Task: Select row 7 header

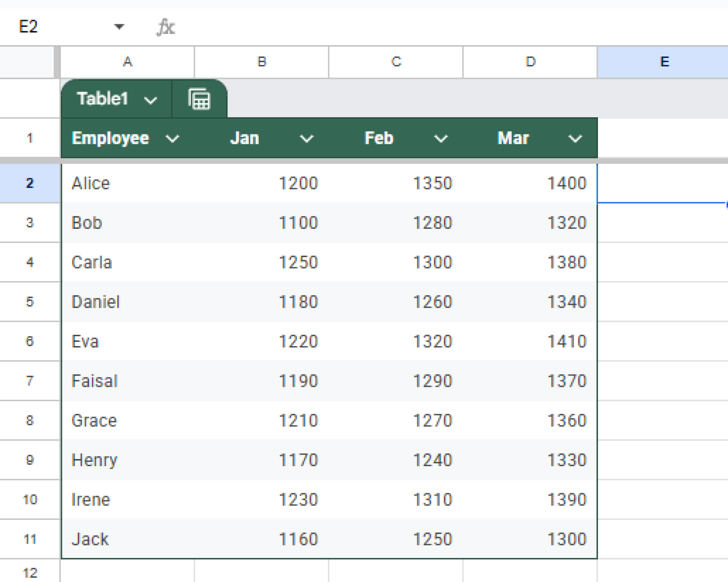Action: point(30,381)
